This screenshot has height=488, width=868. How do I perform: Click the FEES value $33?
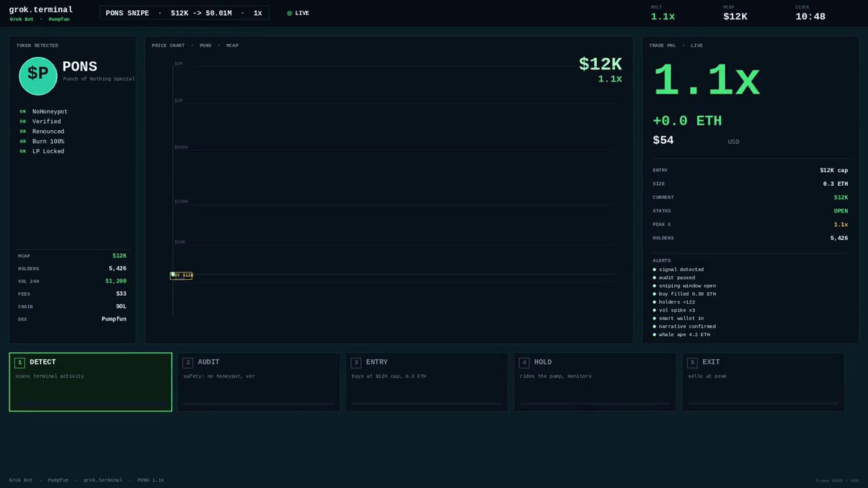(121, 294)
